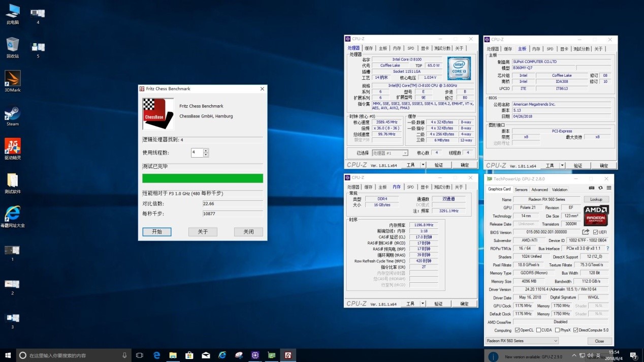Click the Lookup button in GPU-Z
644x362 pixels.
point(596,199)
